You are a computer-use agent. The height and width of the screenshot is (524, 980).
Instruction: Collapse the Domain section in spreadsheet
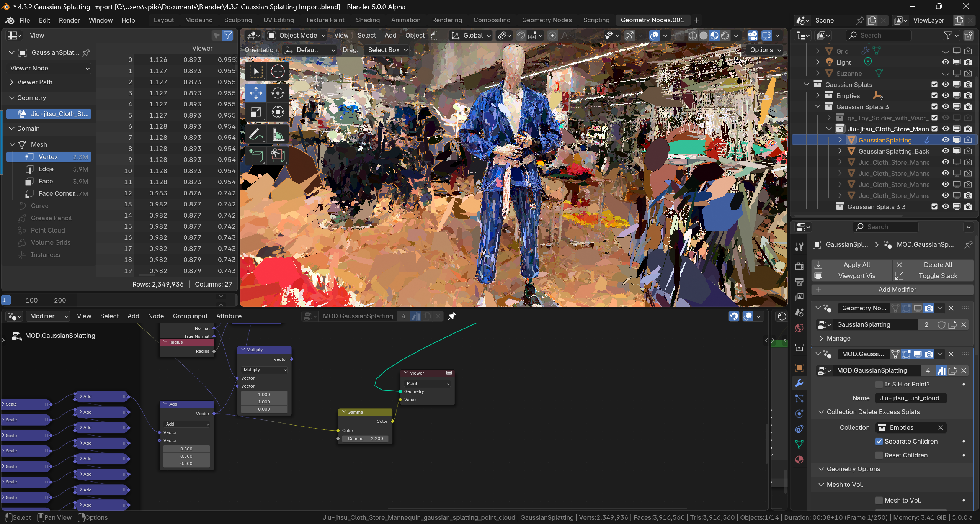point(24,128)
